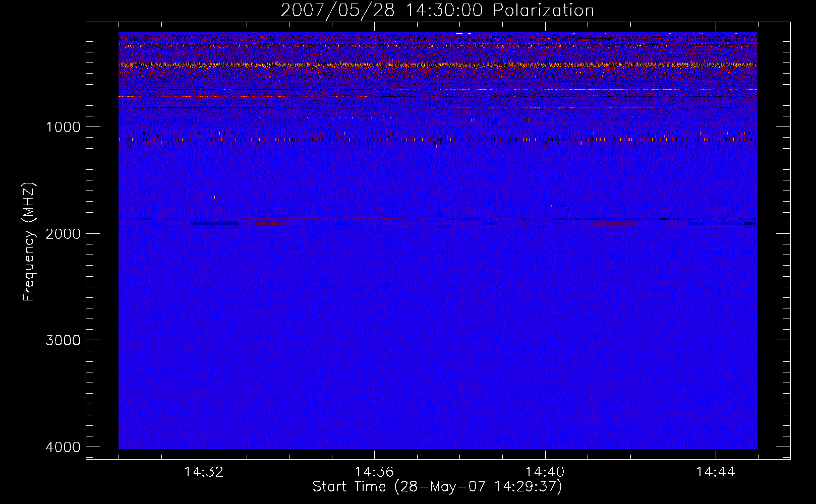Select the "Frequency (MHZ)" axis label
Image resolution: width=816 pixels, height=504 pixels.
pyautogui.click(x=29, y=242)
